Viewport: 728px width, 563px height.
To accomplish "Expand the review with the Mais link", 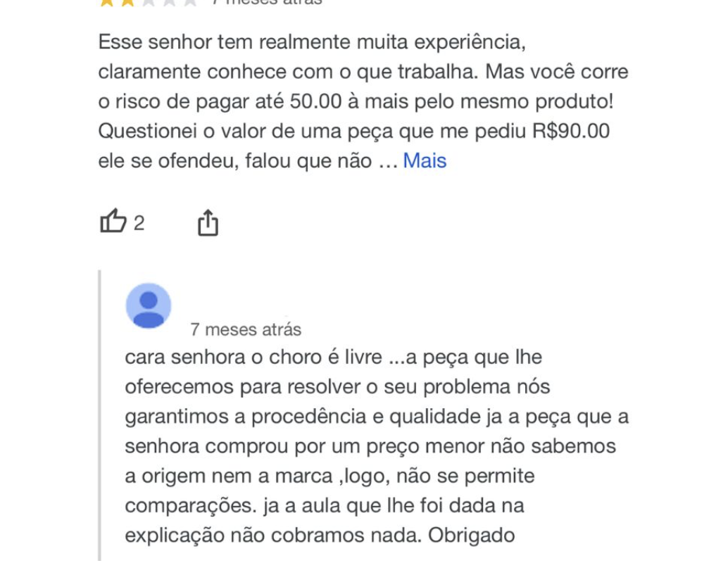I will [x=425, y=160].
